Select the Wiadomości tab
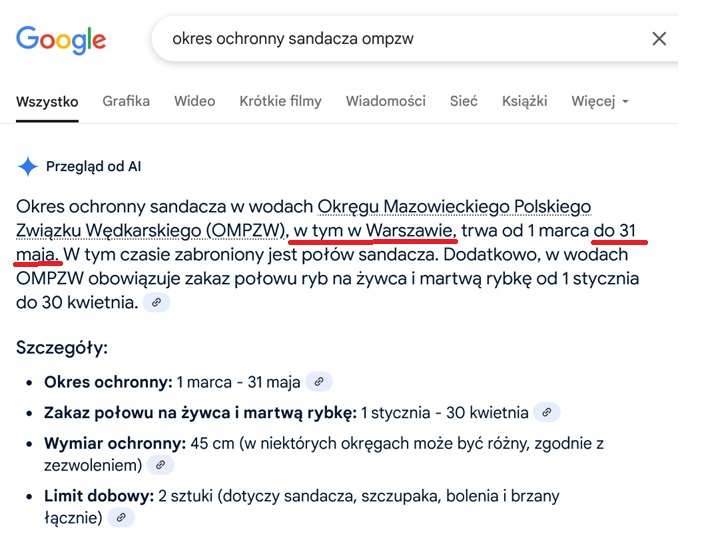The width and height of the screenshot is (705, 539). (x=386, y=101)
